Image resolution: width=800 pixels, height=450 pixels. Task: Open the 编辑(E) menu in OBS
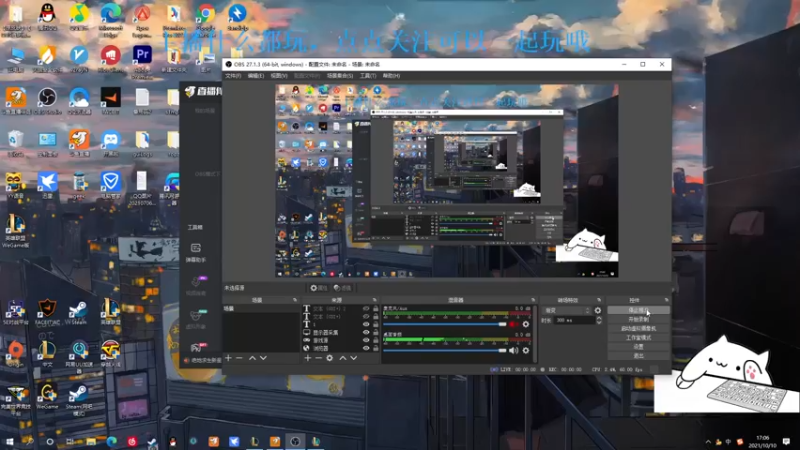[x=256, y=76]
